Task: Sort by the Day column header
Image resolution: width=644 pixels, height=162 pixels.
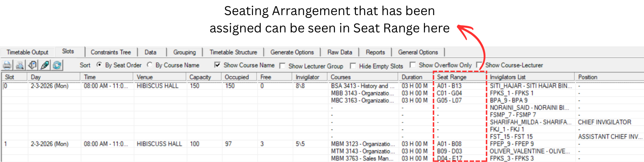Action: (x=53, y=77)
